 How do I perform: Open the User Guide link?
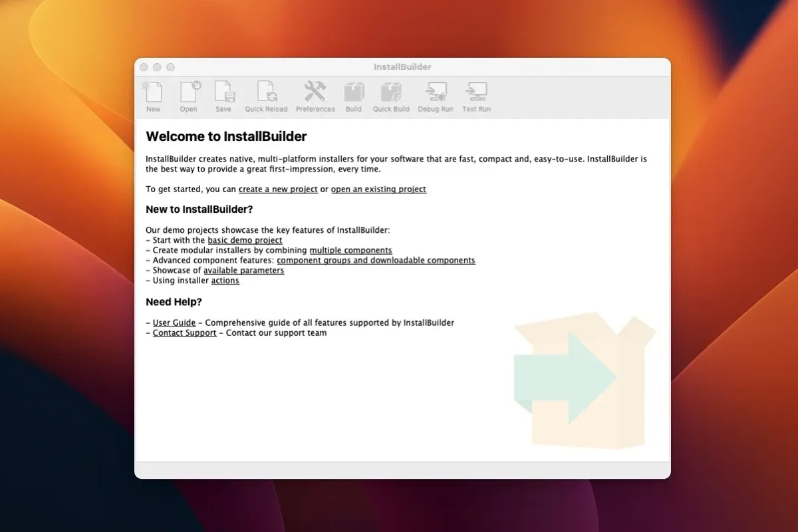click(174, 323)
